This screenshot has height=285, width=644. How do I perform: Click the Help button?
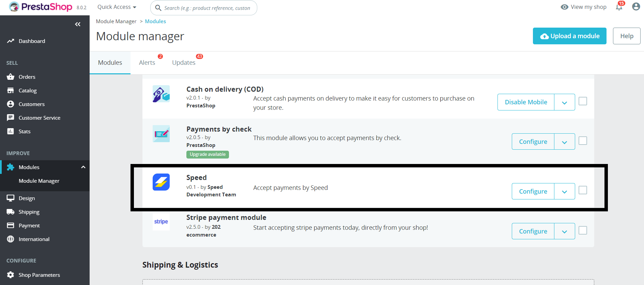point(627,36)
